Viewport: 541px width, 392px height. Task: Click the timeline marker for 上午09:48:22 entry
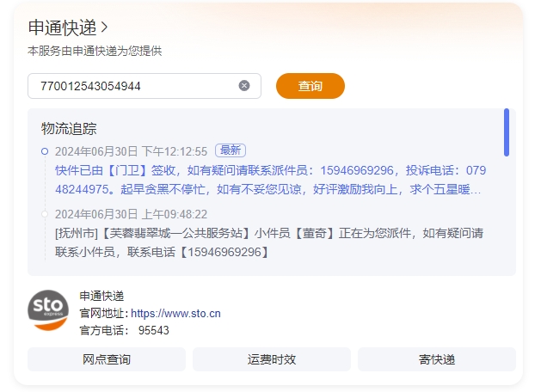(x=45, y=214)
